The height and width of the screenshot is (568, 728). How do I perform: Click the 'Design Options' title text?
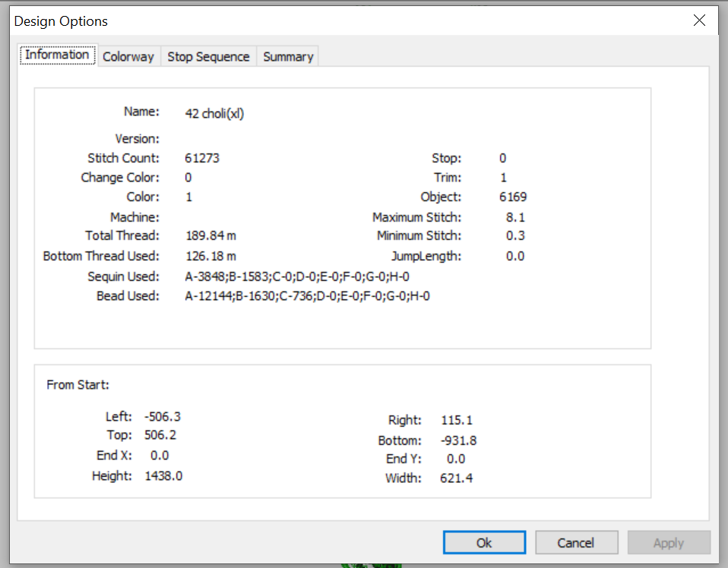[61, 21]
